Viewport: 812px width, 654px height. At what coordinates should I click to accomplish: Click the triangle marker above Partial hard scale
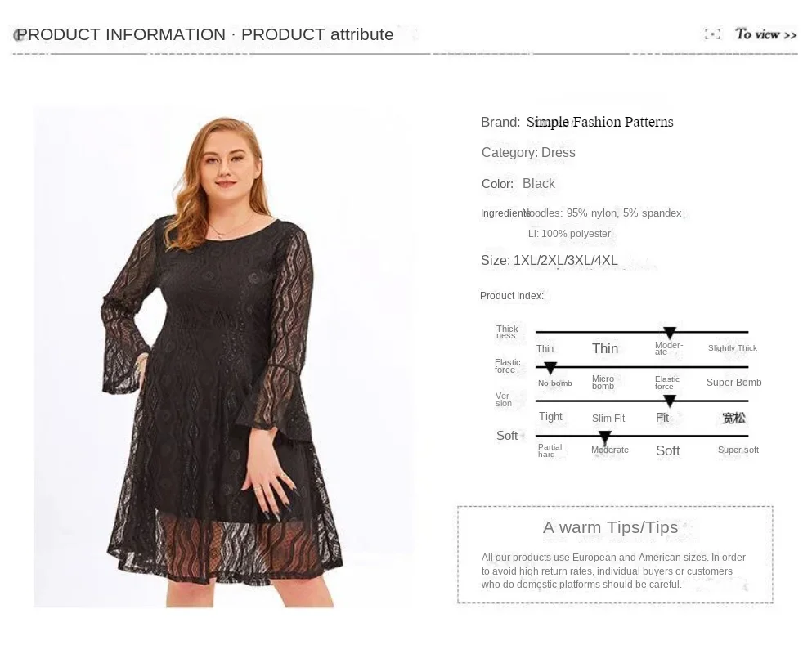coord(605,437)
